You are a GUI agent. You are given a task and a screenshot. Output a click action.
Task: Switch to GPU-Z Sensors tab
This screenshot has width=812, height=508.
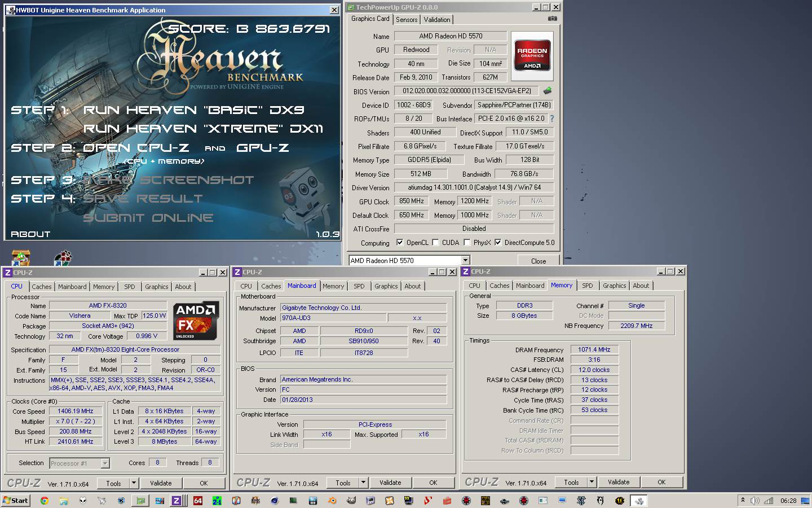click(407, 19)
